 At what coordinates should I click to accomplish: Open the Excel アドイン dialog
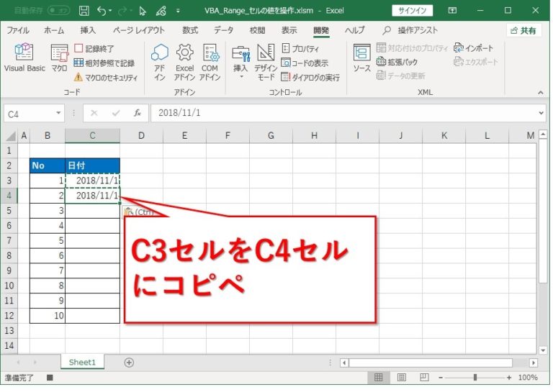point(184,61)
